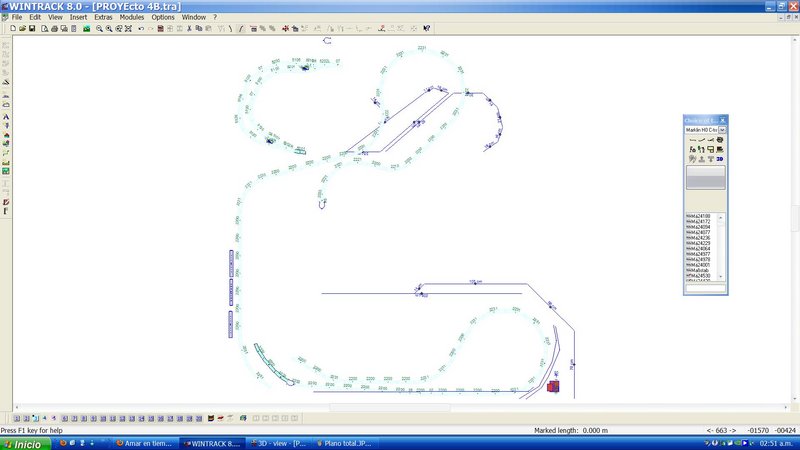The image size is (800, 450).
Task: Open the Inicio start button
Action: tap(25, 444)
